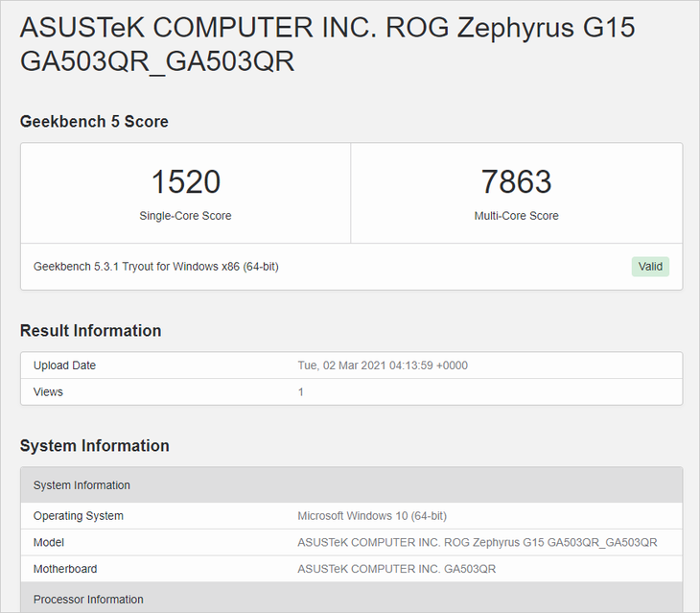Click the Multi-Core Score label
The height and width of the screenshot is (613, 700).
tap(516, 216)
